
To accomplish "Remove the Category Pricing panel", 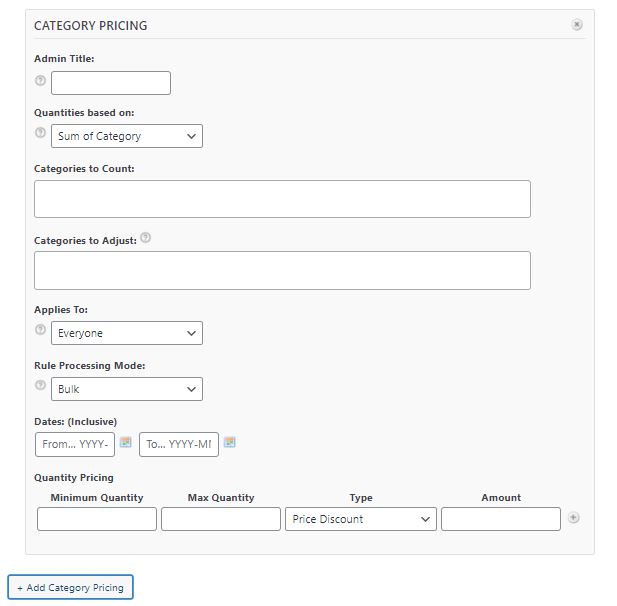I will click(577, 25).
